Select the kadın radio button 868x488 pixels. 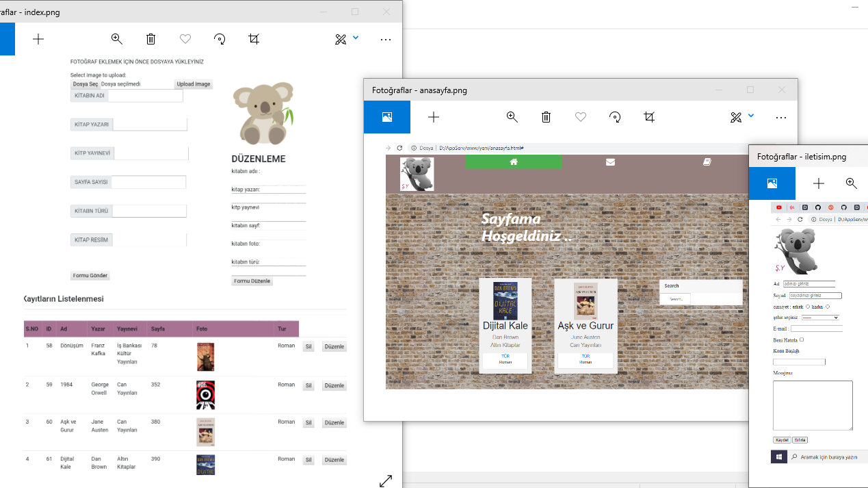pos(827,307)
